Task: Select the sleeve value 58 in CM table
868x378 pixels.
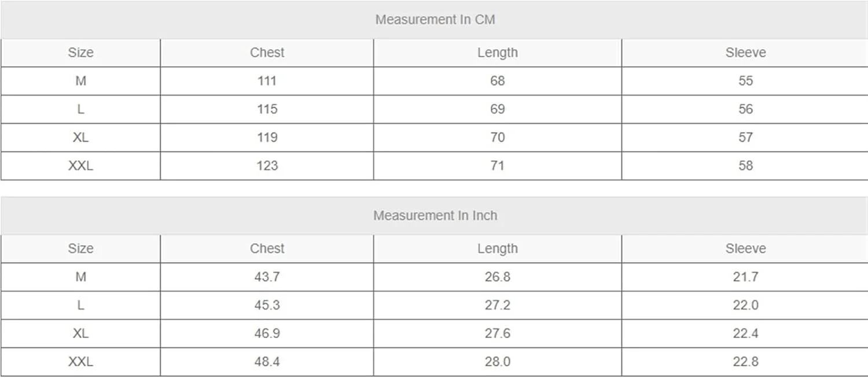Action: (745, 166)
